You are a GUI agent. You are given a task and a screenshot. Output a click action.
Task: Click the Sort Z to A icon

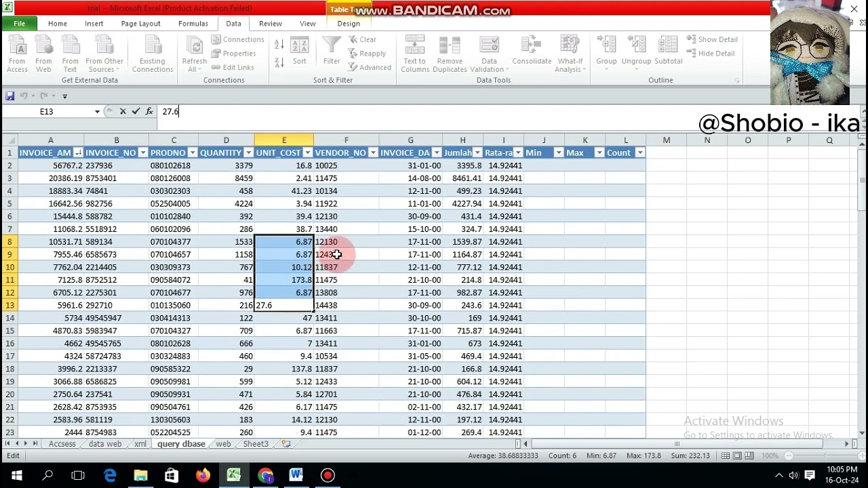pos(279,62)
